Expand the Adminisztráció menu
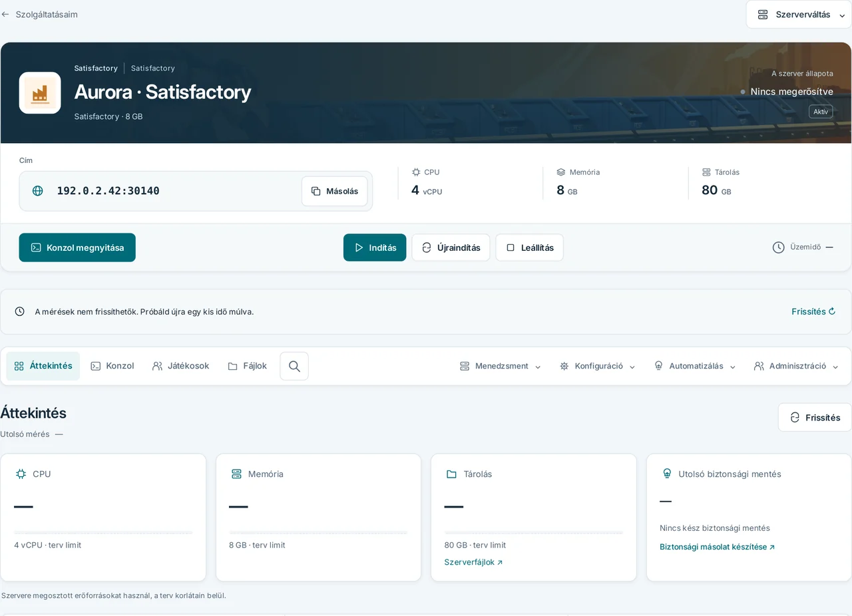This screenshot has height=616, width=852. pyautogui.click(x=796, y=366)
